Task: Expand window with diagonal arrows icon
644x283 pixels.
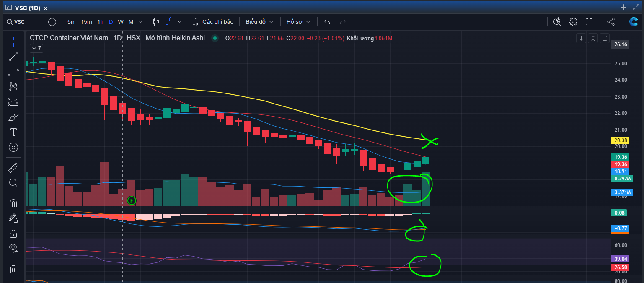Action: tap(636, 7)
